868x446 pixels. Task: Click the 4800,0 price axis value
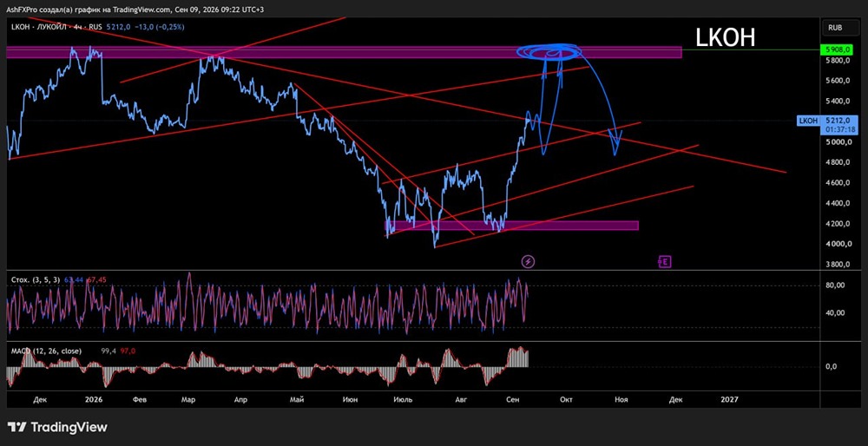click(x=838, y=162)
